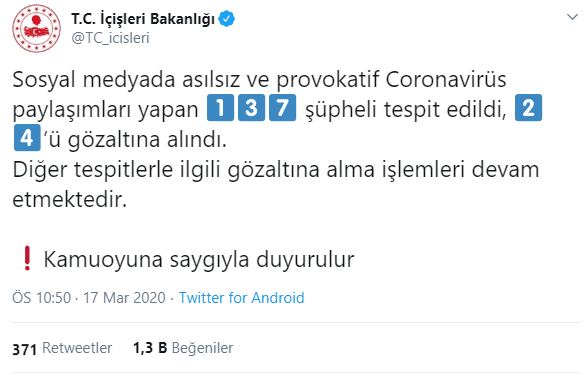The image size is (588, 378).
Task: Click the keycap emoji digit 3
Action: click(x=251, y=108)
